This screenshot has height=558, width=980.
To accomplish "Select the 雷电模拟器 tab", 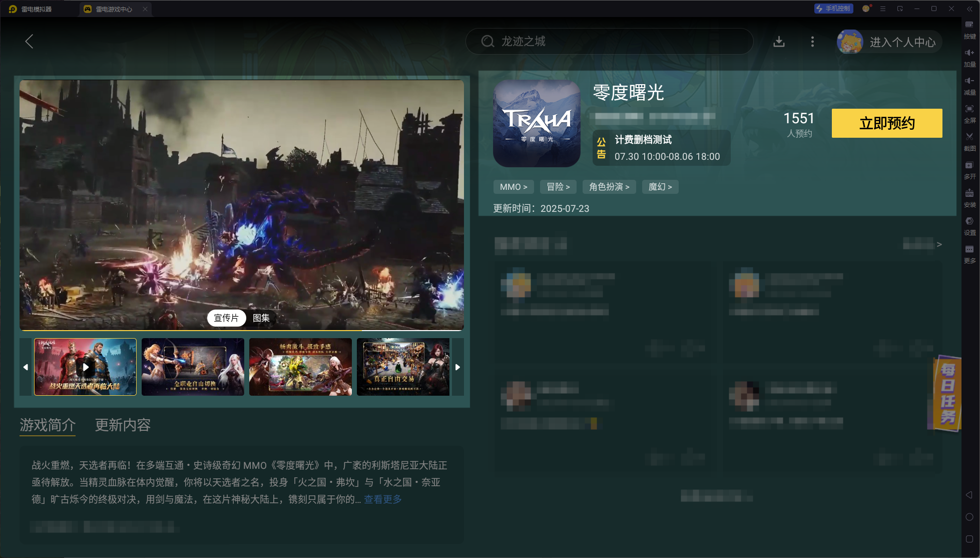I will tap(31, 9).
